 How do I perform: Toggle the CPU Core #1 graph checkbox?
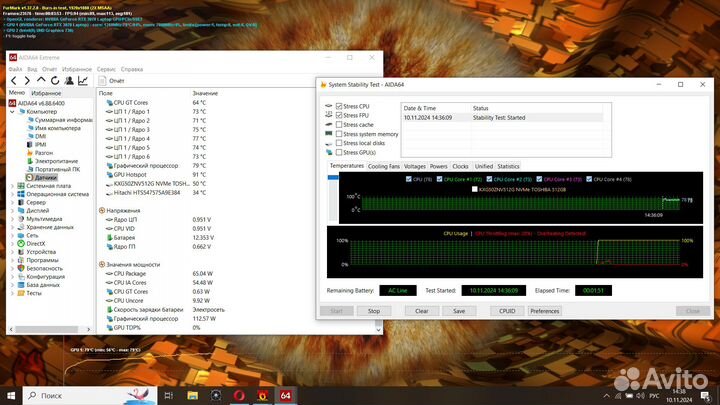click(439, 179)
